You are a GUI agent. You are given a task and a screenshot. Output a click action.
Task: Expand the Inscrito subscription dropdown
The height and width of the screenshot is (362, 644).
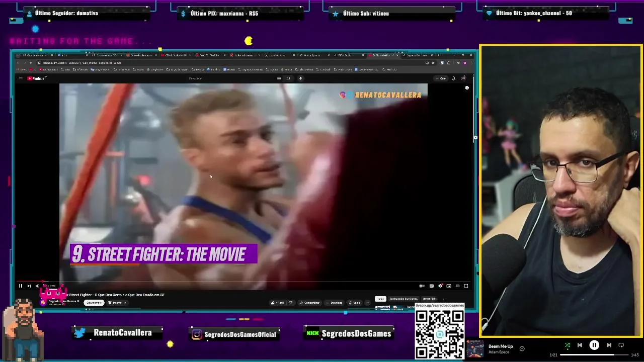[x=117, y=303]
